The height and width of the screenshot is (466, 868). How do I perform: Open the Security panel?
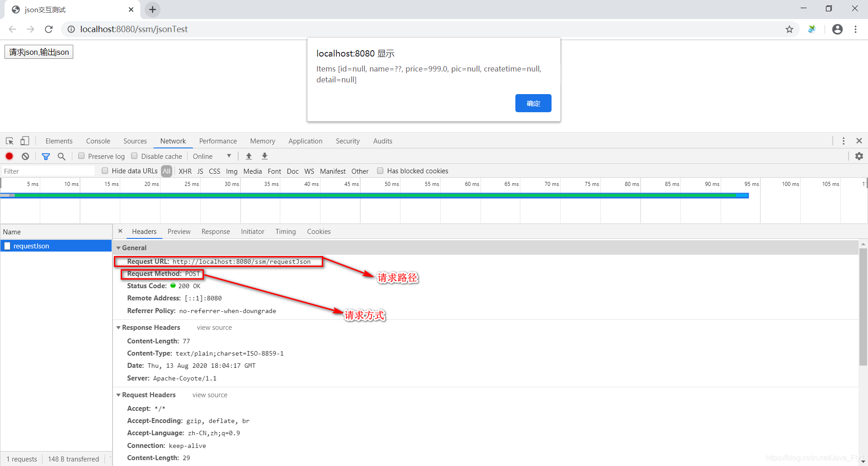pyautogui.click(x=348, y=141)
